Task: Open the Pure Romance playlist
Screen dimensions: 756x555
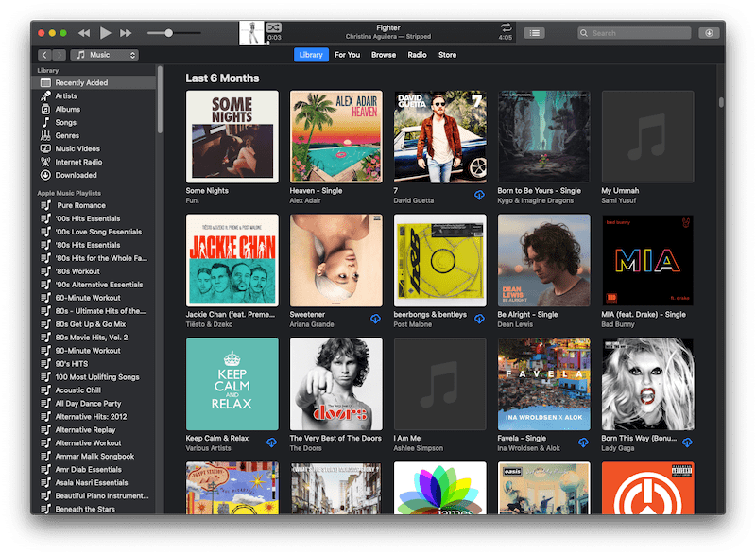Action: tap(94, 205)
